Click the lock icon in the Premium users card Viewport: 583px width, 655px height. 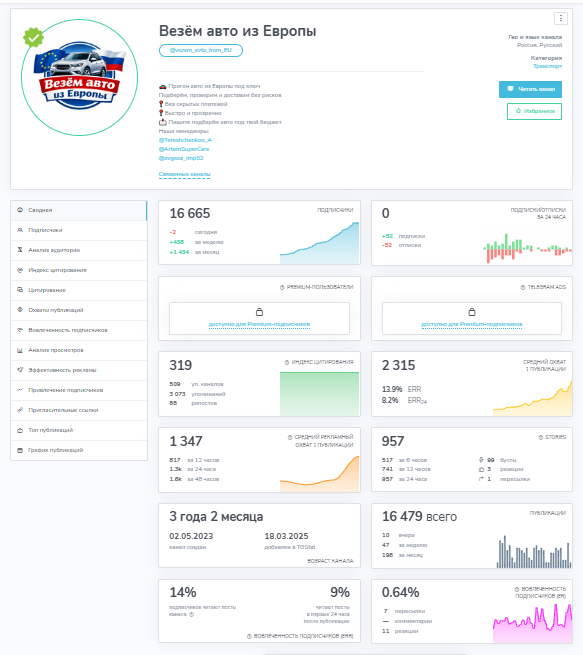(x=259, y=312)
